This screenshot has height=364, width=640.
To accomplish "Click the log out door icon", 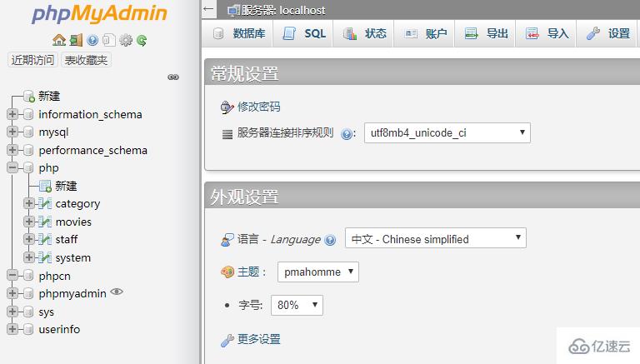I will [x=76, y=40].
